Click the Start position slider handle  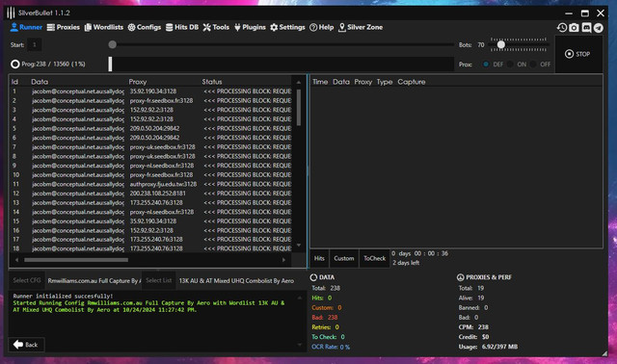point(113,45)
